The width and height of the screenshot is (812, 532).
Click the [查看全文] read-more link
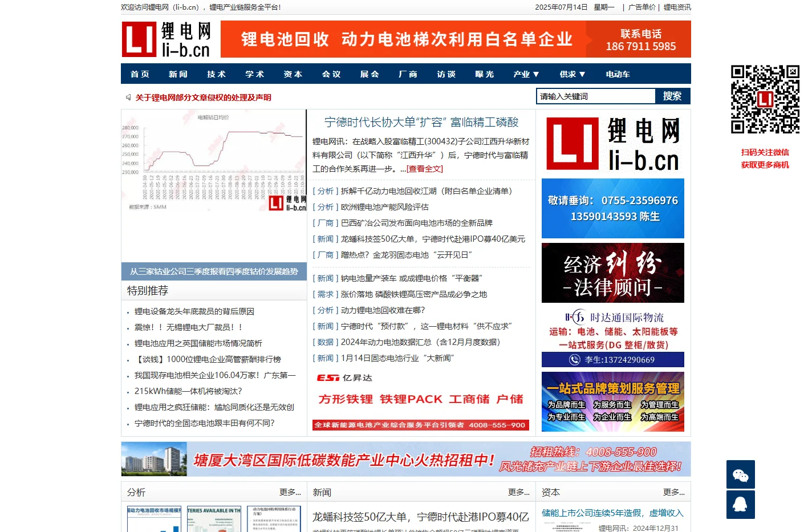[424, 169]
